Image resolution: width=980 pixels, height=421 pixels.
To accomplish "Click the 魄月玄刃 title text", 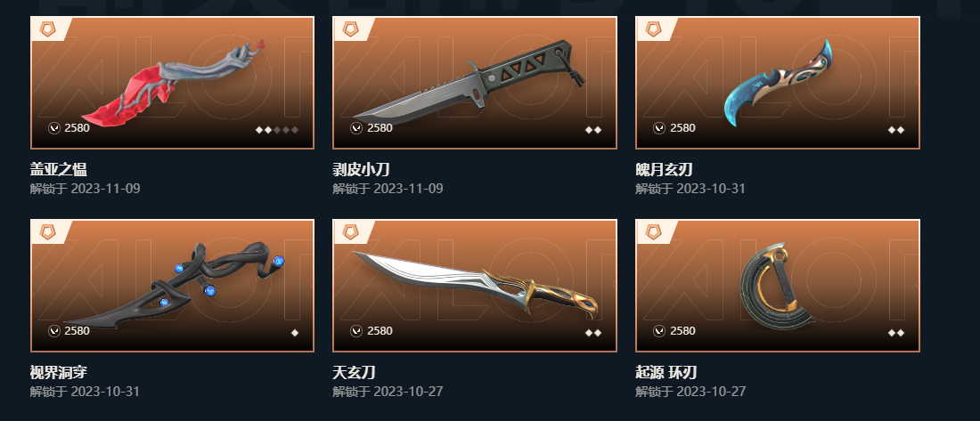I will click(664, 169).
